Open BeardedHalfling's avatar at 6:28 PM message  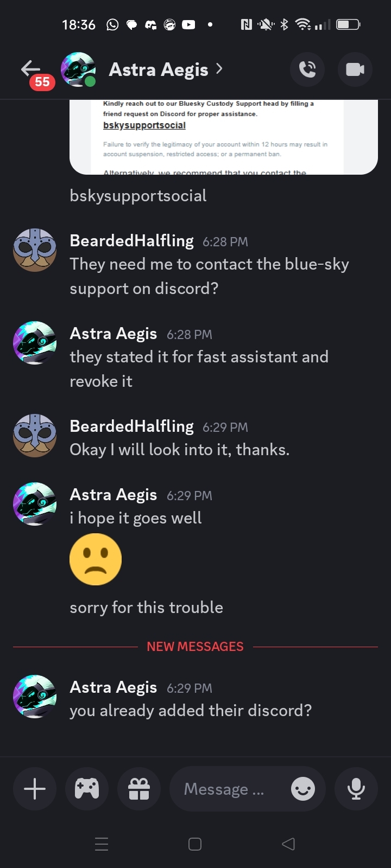click(35, 250)
